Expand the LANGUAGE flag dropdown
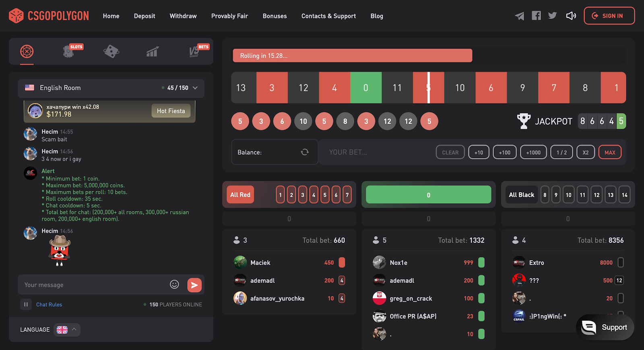 67,330
